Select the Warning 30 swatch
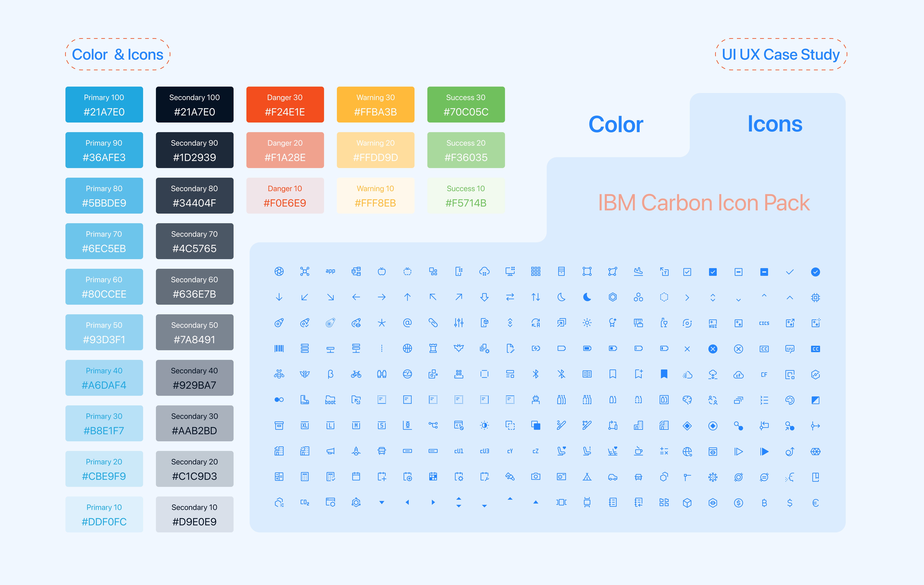This screenshot has width=924, height=585. point(376,104)
